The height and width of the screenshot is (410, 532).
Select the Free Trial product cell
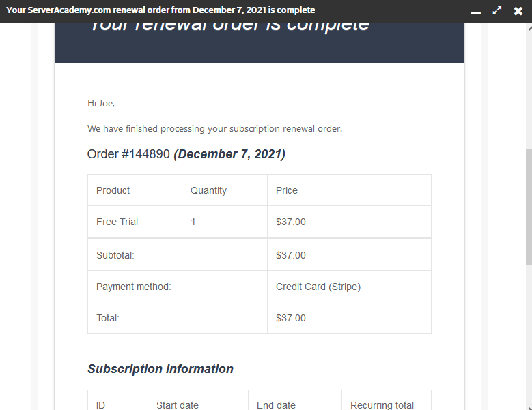117,222
